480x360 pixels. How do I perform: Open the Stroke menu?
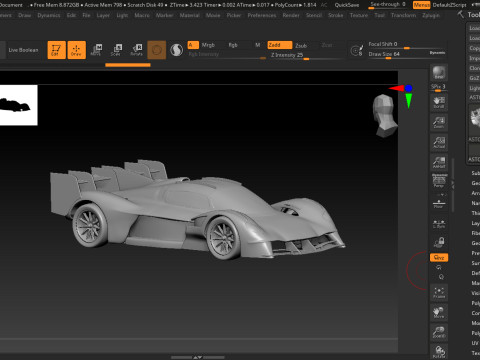pos(336,15)
